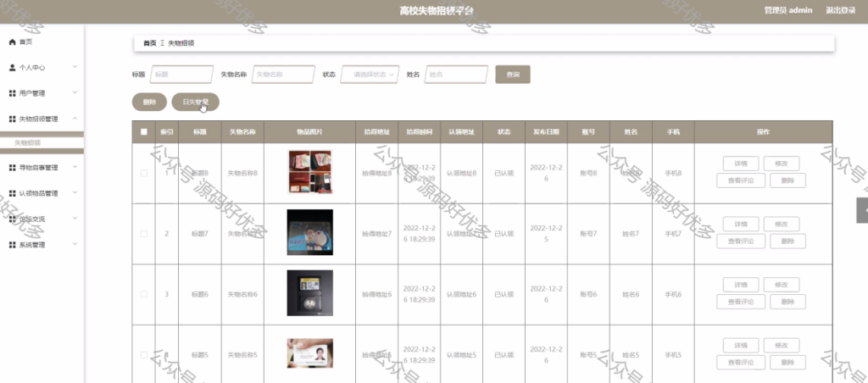Click the home icon beside 首页
This screenshot has height=383, width=868.
pyautogui.click(x=12, y=42)
